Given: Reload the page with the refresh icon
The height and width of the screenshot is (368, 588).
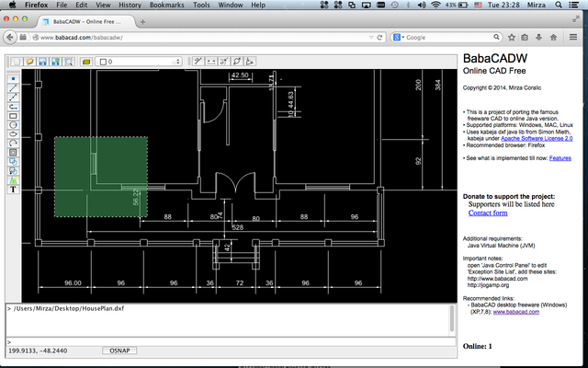Looking at the screenshot, I should (379, 37).
